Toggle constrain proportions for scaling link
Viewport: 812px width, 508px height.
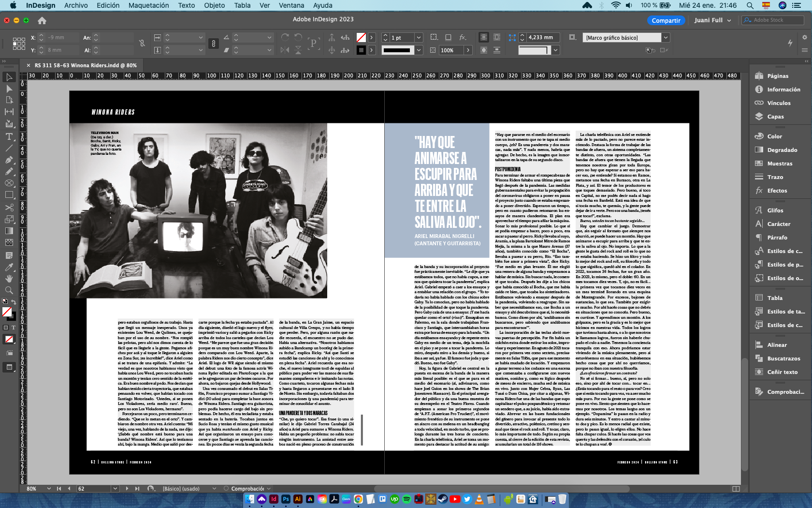213,44
